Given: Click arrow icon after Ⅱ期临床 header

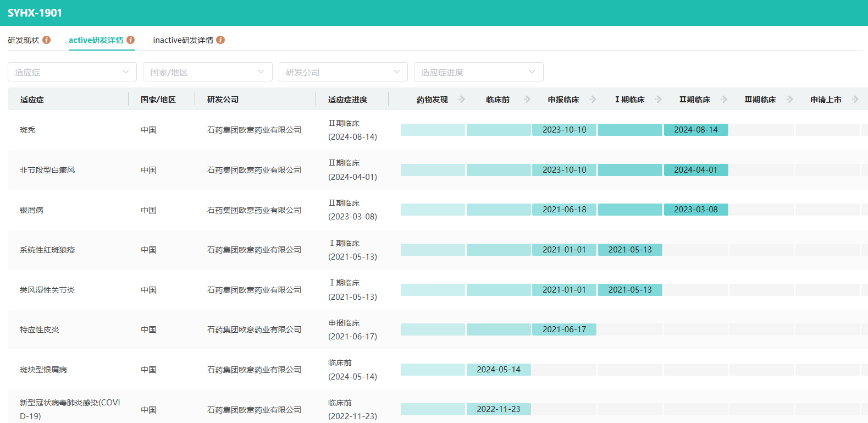Looking at the screenshot, I should point(724,100).
